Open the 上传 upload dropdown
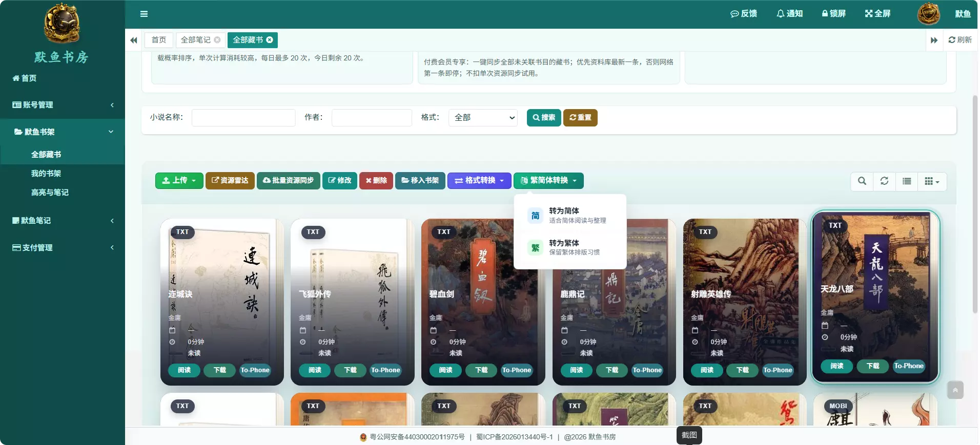Image resolution: width=980 pixels, height=445 pixels. (179, 181)
